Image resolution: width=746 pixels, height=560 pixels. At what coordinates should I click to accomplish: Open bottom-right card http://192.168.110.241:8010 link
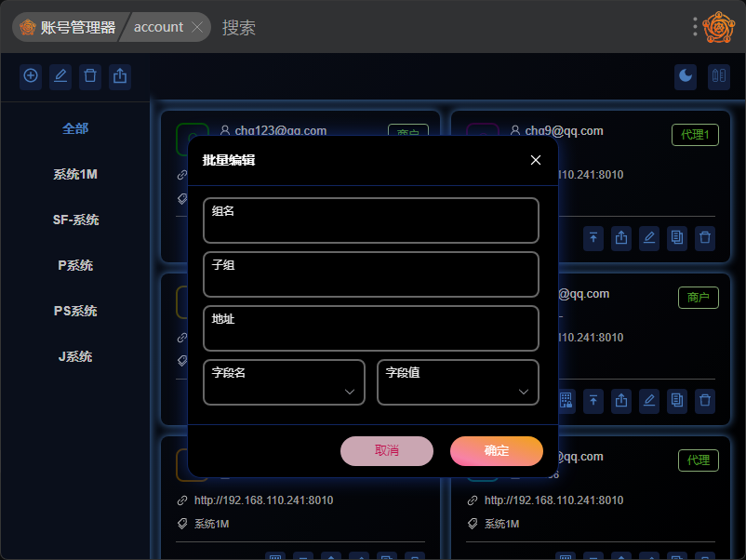tap(553, 500)
